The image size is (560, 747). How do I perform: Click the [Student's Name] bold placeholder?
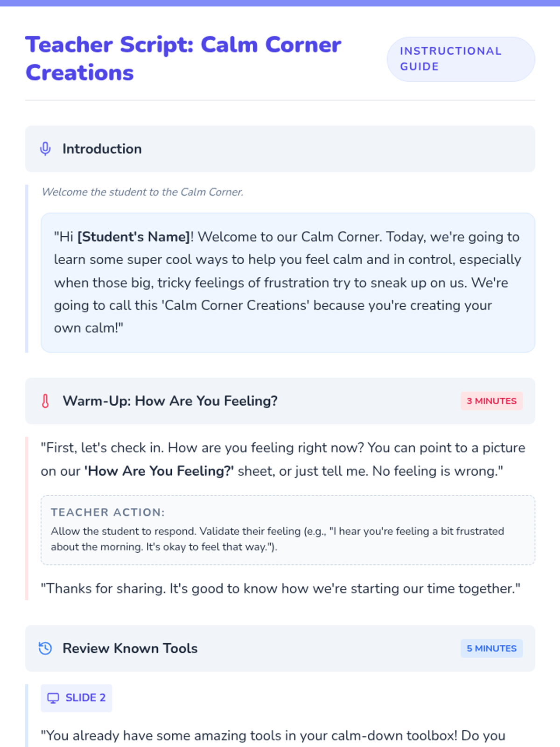click(134, 237)
